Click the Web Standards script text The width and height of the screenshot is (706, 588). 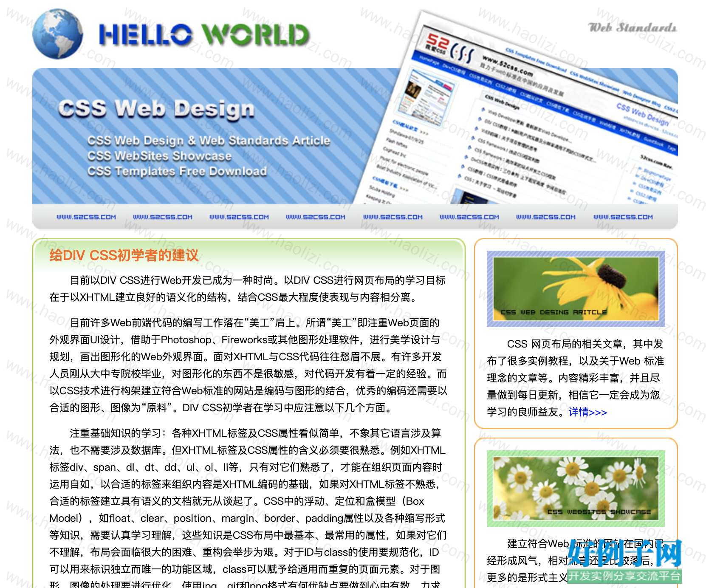pyautogui.click(x=632, y=28)
